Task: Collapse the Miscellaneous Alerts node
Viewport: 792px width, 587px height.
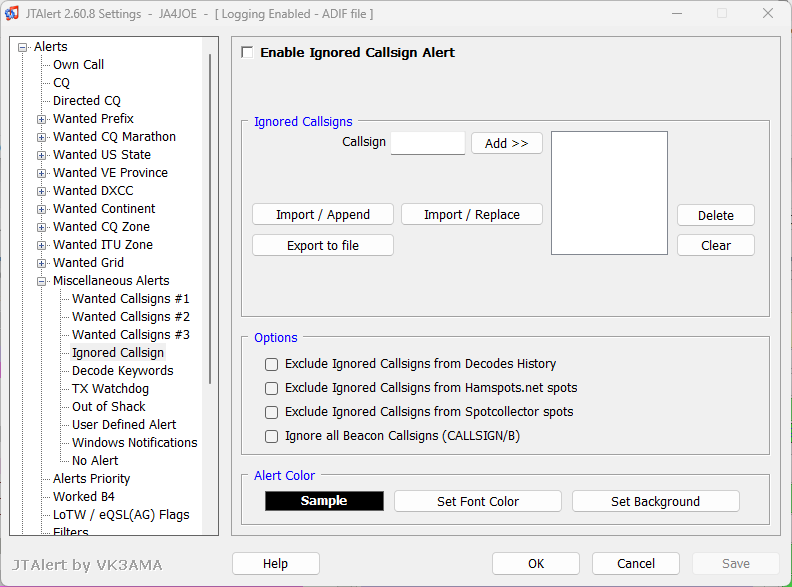Action: [x=41, y=281]
